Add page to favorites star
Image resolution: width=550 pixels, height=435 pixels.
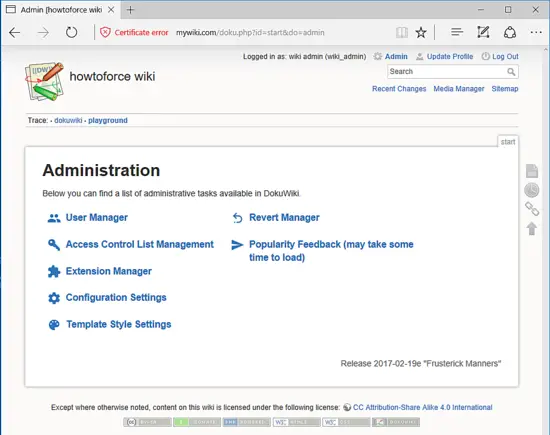point(421,33)
